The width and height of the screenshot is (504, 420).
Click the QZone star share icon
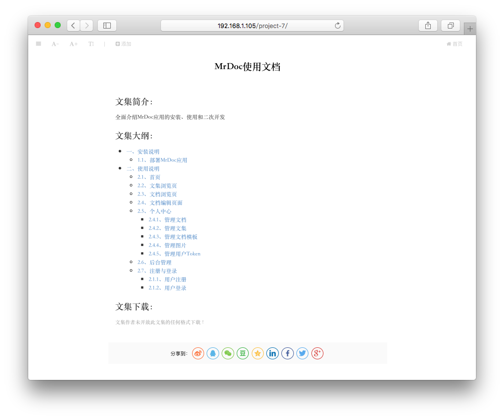pos(258,353)
